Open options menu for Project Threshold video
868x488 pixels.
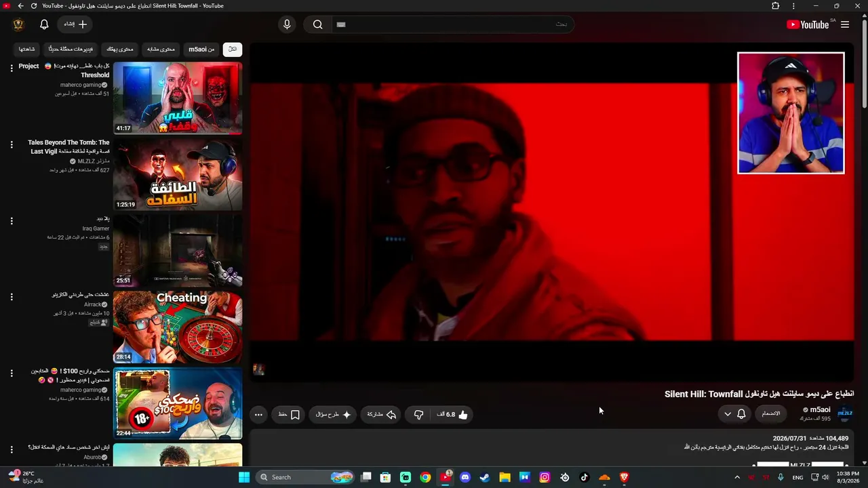coord(12,68)
